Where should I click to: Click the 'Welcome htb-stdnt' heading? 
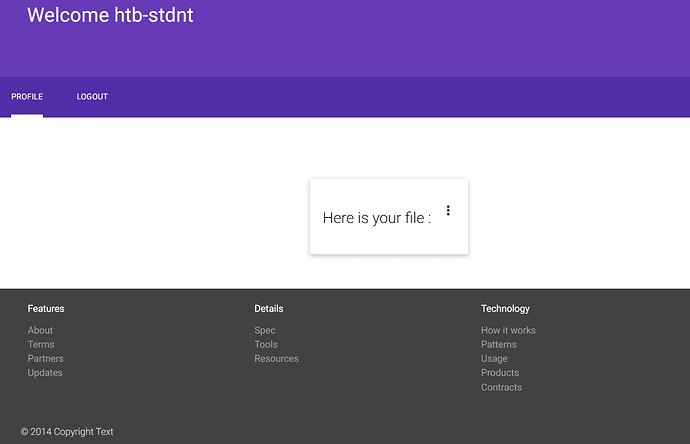coord(110,15)
